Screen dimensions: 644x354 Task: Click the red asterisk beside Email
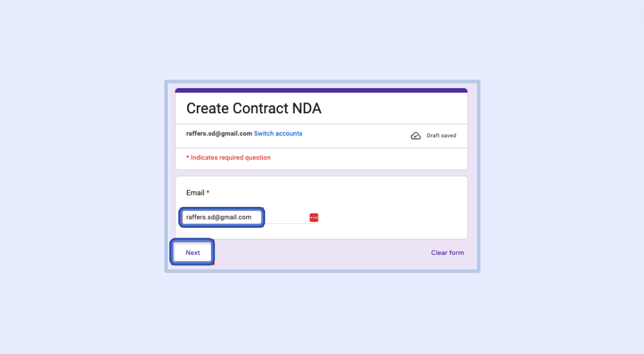tap(208, 193)
